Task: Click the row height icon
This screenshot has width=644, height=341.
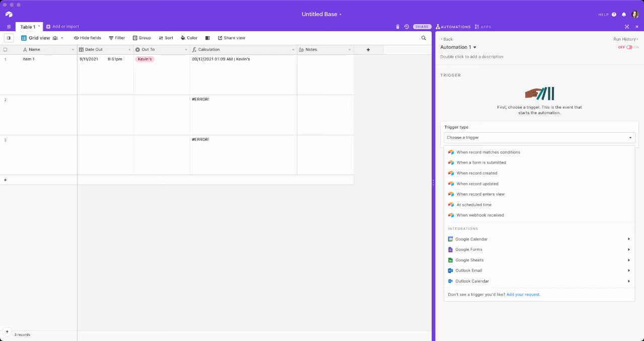Action: pos(207,38)
